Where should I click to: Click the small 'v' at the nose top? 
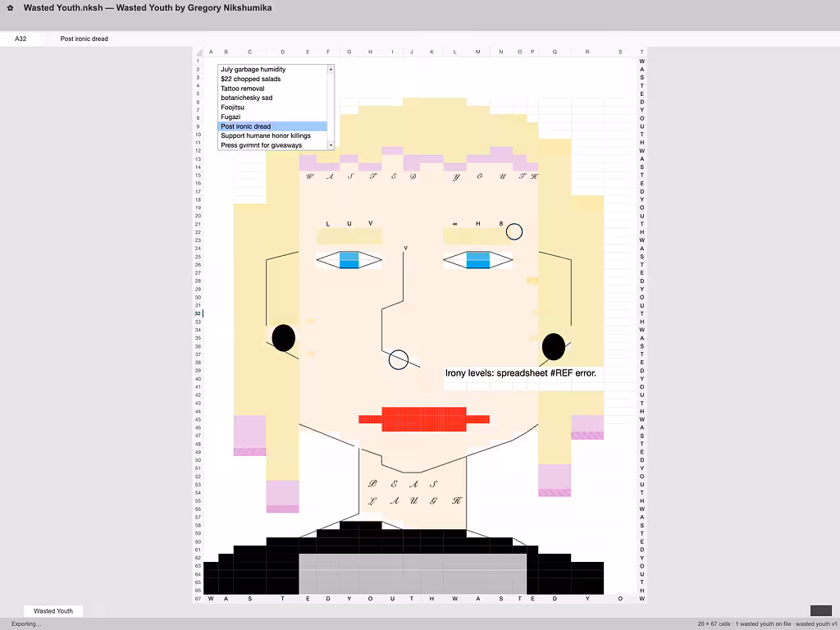point(405,248)
